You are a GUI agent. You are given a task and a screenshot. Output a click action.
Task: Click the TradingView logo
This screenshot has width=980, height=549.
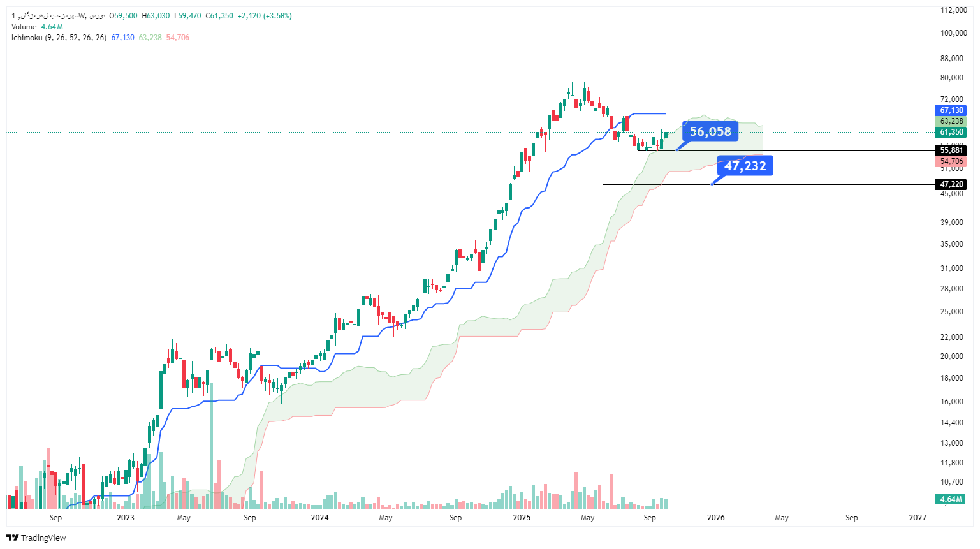pyautogui.click(x=36, y=538)
